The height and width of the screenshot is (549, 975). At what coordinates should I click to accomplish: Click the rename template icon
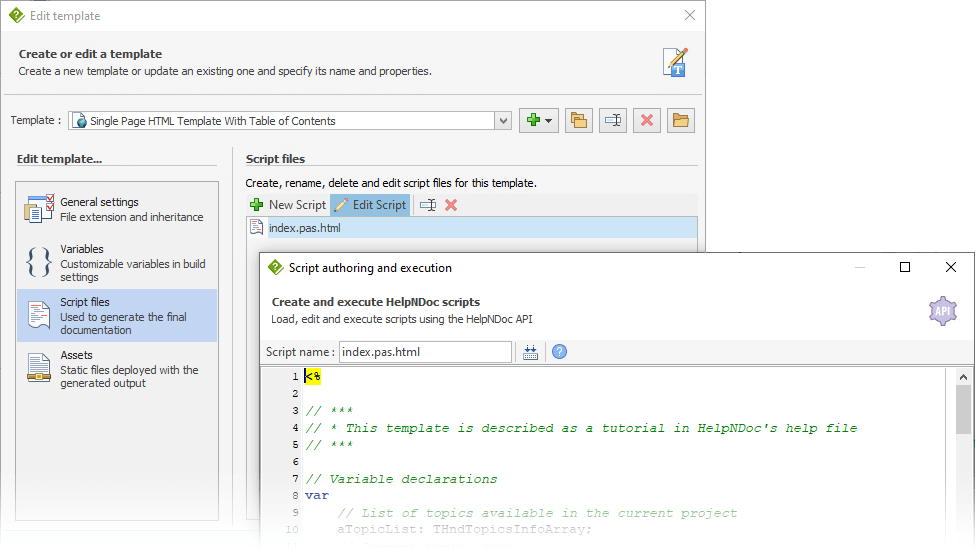[x=613, y=120]
